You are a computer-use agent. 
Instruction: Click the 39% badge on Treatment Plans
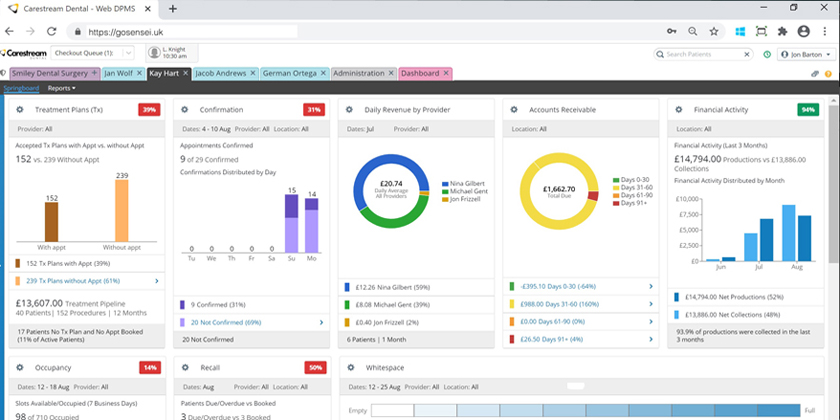tap(149, 110)
